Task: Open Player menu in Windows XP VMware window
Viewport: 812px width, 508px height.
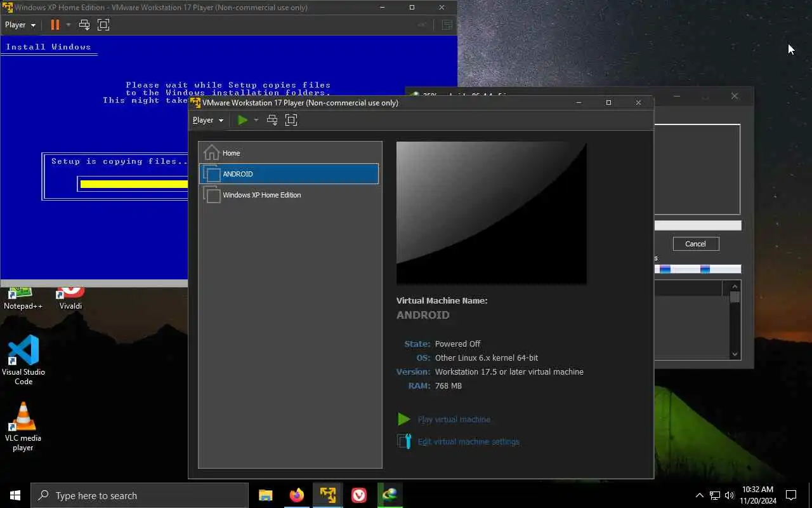Action: click(x=20, y=25)
